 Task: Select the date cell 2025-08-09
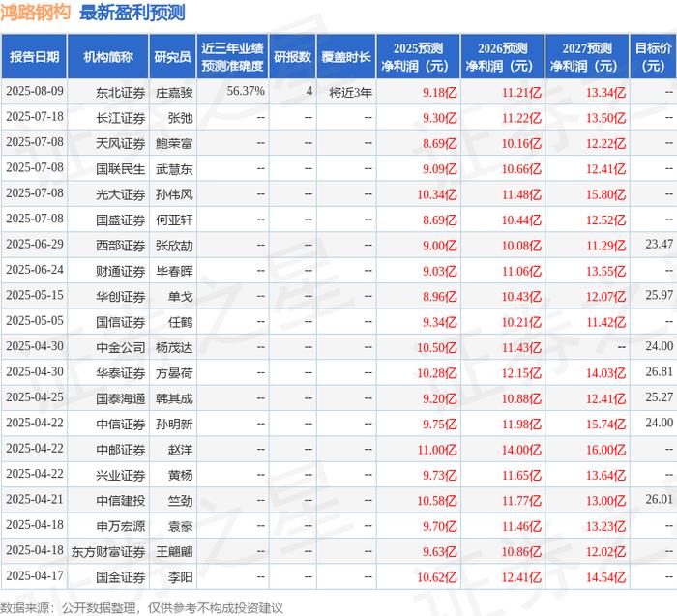click(35, 91)
